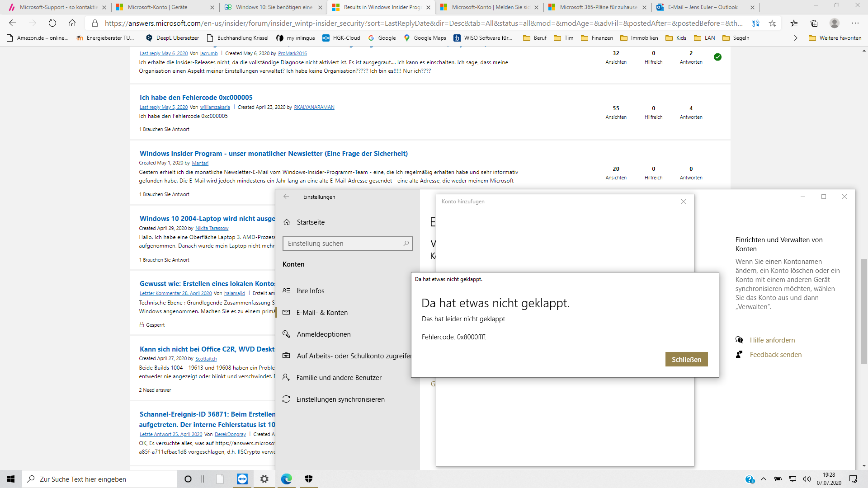The image size is (868, 488).
Task: Click the browser home icon
Action: pyautogui.click(x=72, y=23)
